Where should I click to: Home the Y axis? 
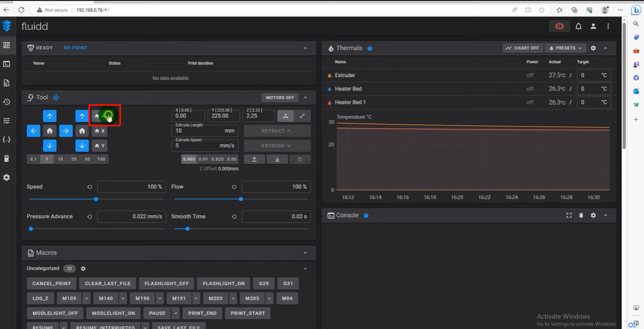[99, 145]
